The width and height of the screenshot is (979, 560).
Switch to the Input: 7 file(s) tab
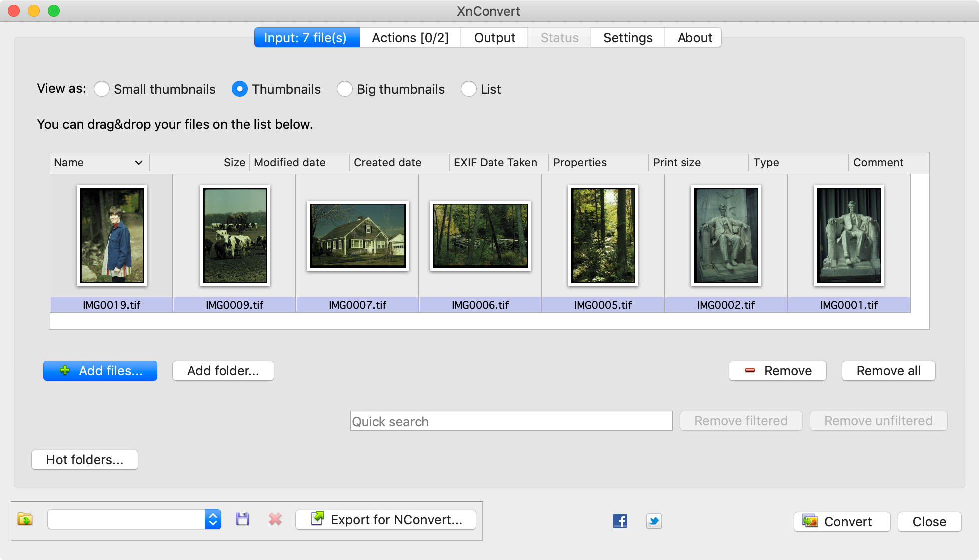[x=307, y=38]
